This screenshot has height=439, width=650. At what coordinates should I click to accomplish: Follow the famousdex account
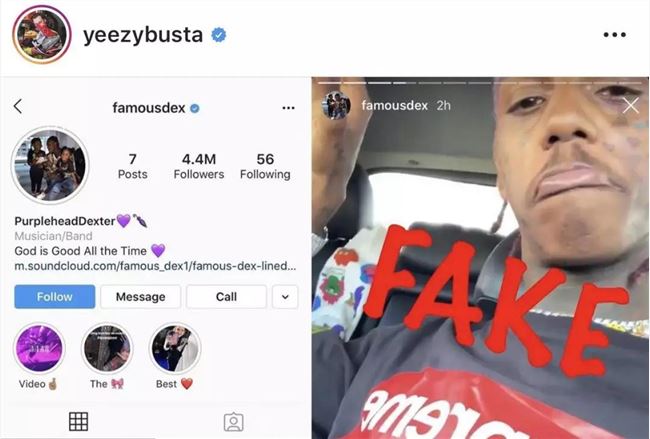click(x=54, y=297)
